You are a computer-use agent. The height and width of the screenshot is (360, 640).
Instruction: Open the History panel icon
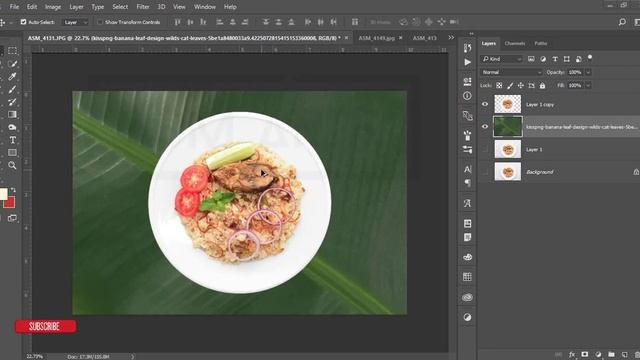(x=467, y=48)
